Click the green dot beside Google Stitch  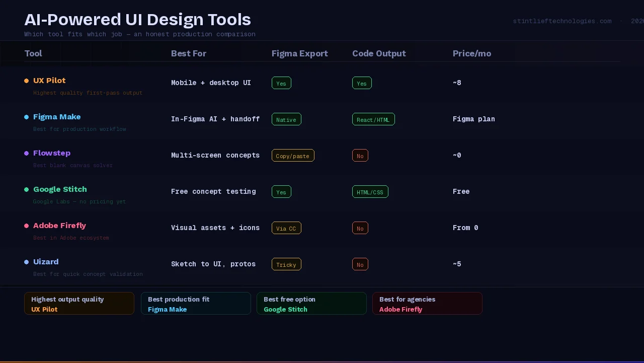[27, 190]
